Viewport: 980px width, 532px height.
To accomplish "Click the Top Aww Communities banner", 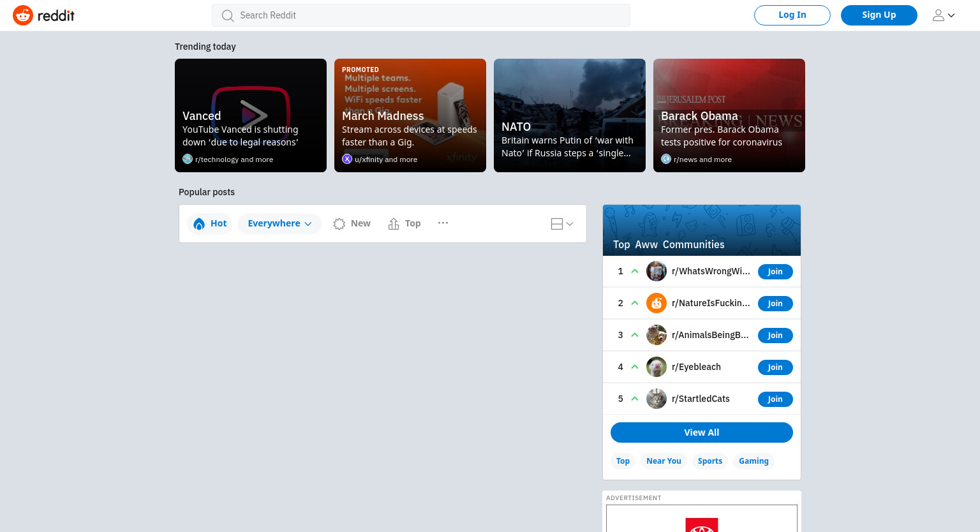I will (702, 230).
